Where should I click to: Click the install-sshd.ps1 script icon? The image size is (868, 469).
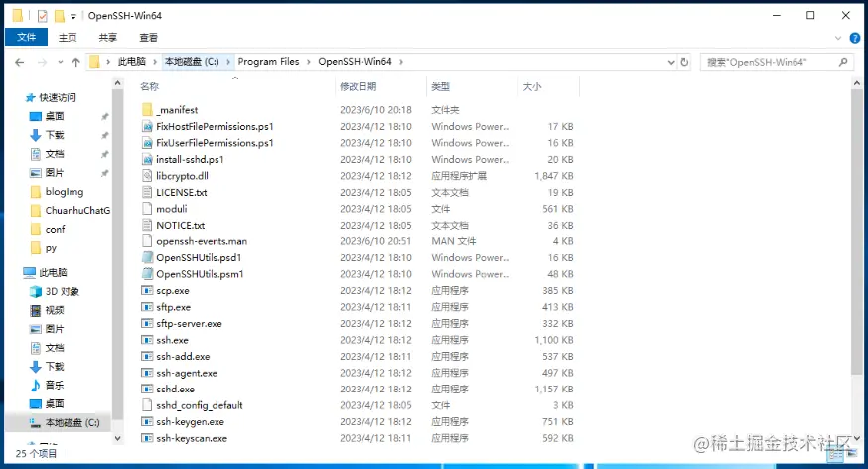pyautogui.click(x=147, y=159)
